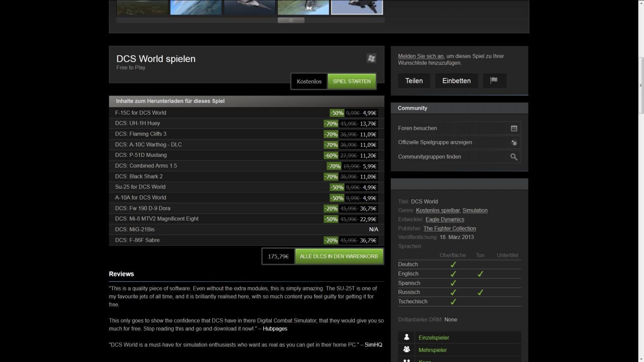The image size is (644, 362).
Task: Select the highlighted jet screenshot thumbnail
Action: pyautogui.click(x=357, y=7)
